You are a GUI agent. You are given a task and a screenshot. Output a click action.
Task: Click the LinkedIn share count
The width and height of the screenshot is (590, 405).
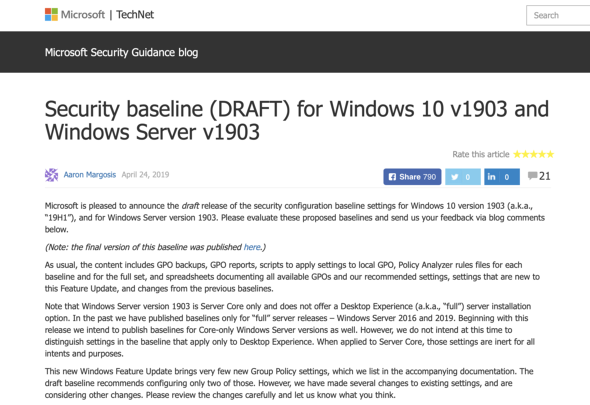[507, 177]
